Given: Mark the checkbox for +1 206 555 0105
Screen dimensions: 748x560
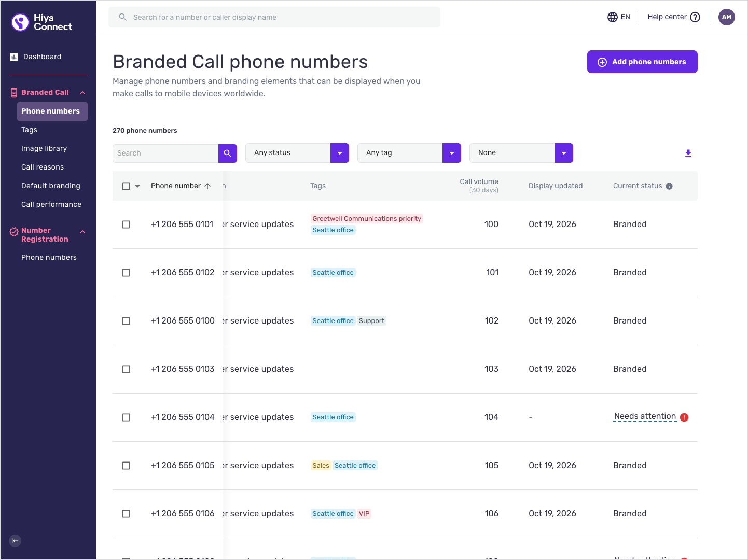Looking at the screenshot, I should (126, 466).
